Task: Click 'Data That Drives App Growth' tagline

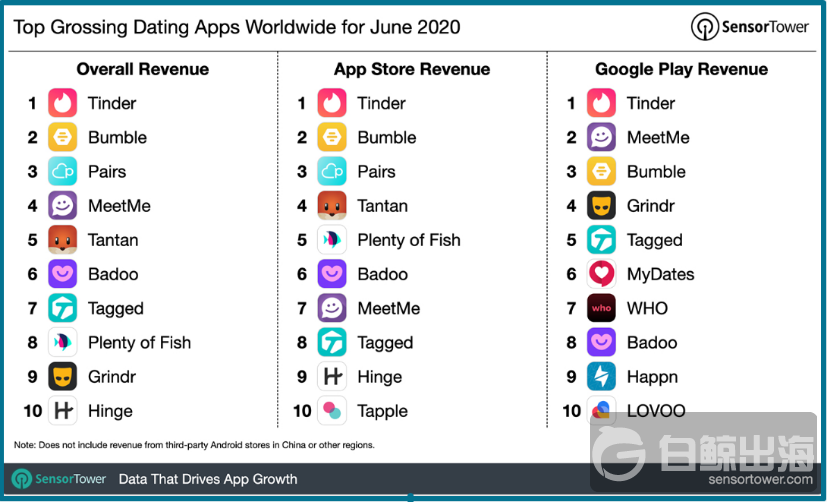Action: (x=208, y=479)
